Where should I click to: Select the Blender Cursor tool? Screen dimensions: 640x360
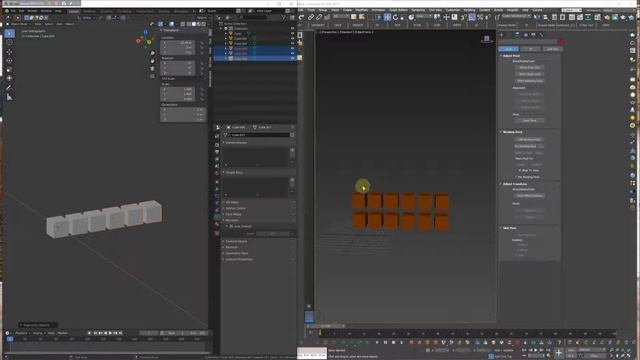[9, 42]
